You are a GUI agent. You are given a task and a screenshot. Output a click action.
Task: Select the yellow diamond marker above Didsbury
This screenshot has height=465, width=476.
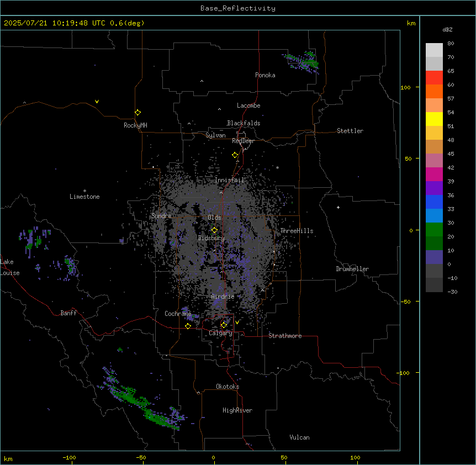215,230
